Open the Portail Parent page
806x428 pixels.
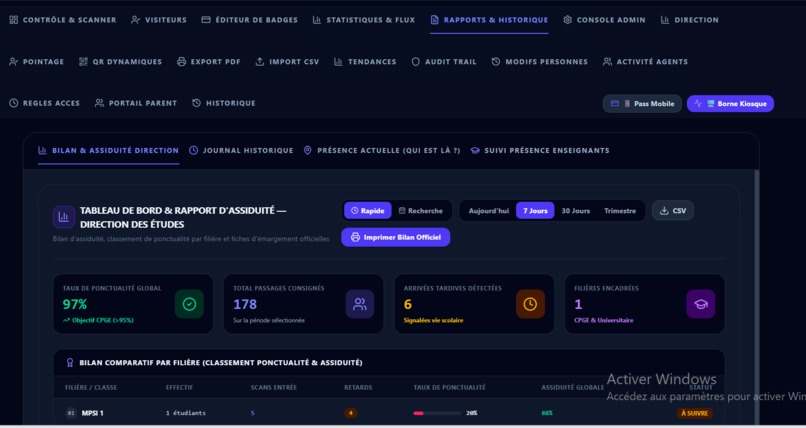pos(136,103)
